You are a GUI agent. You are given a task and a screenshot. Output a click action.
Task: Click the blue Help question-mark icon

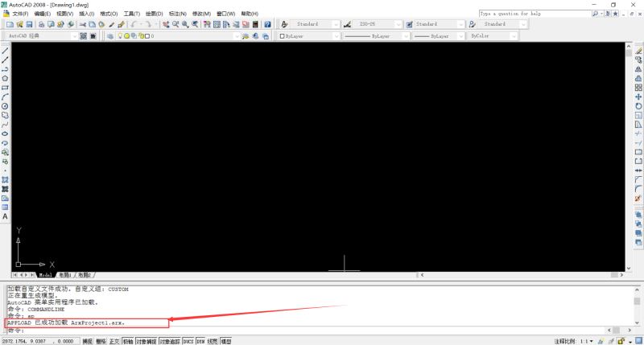[x=267, y=25]
